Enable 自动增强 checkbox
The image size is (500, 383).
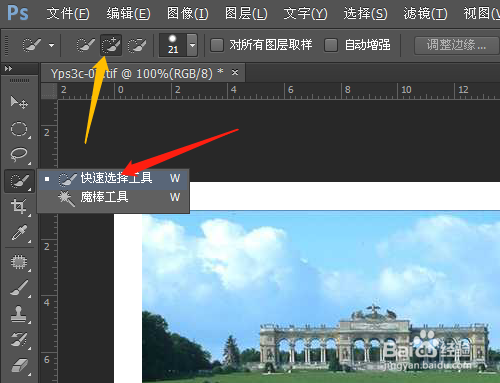point(331,45)
